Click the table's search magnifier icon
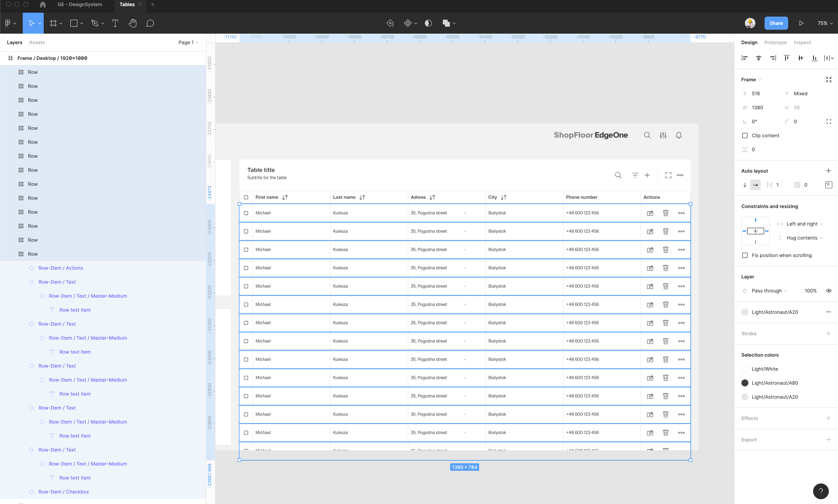 pyautogui.click(x=618, y=175)
